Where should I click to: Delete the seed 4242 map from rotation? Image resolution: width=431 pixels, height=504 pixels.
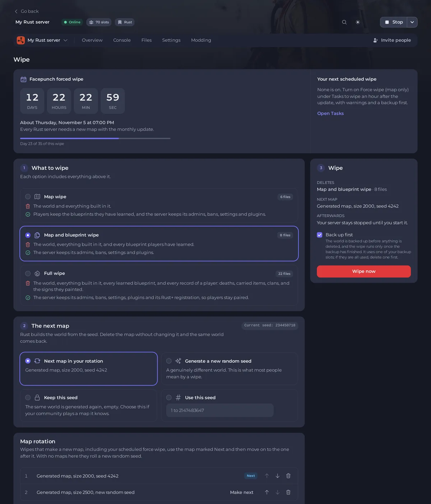[288, 476]
